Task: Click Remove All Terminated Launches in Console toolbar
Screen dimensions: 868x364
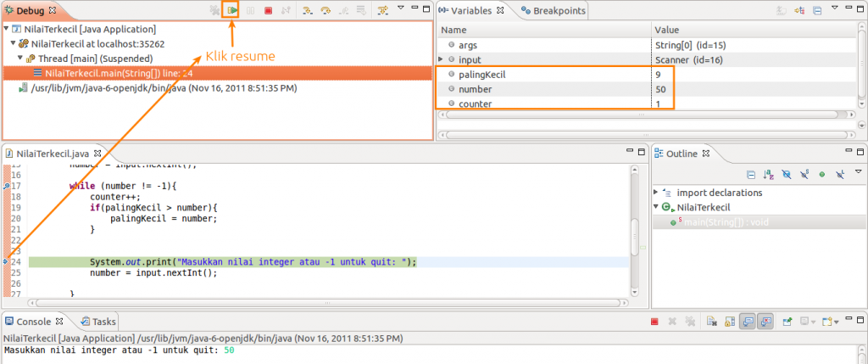Action: tap(690, 322)
